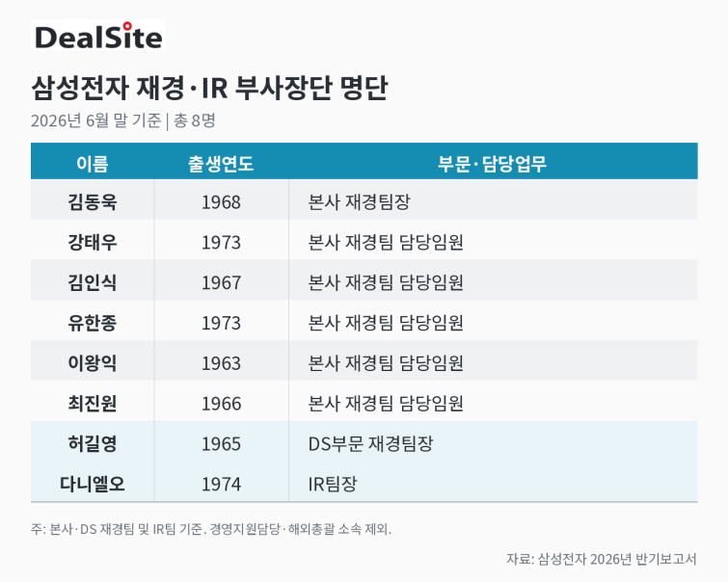The height and width of the screenshot is (582, 728).
Task: Select the name cell '이왕익'
Action: click(x=93, y=363)
